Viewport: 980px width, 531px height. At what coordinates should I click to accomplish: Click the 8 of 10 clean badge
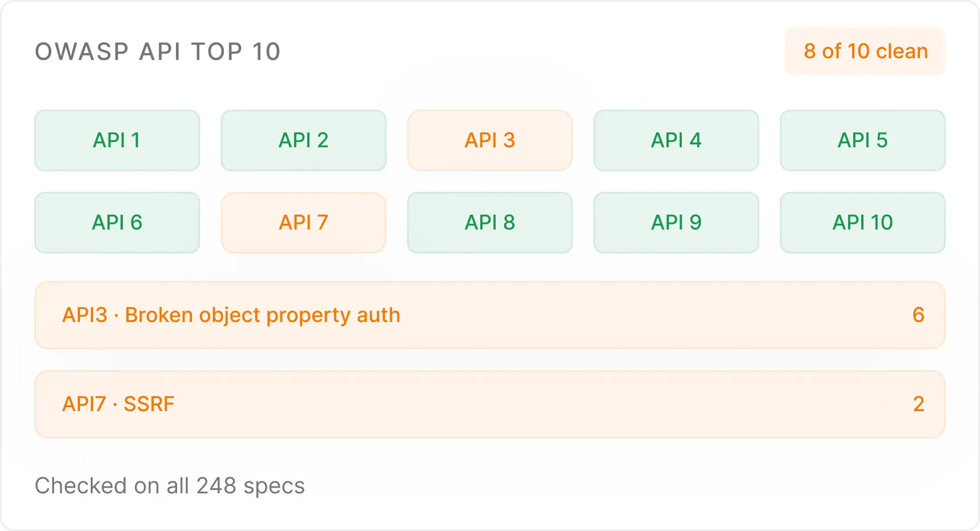coord(865,51)
